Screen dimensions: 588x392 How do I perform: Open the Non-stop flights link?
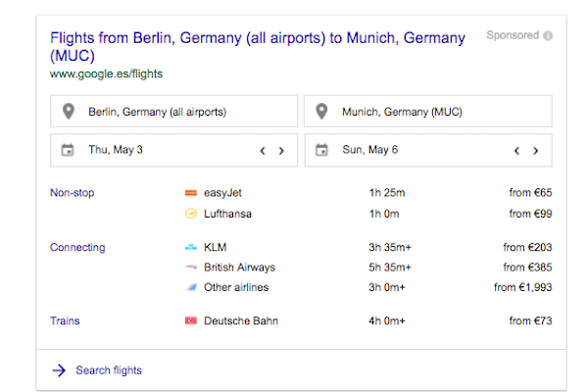click(72, 193)
